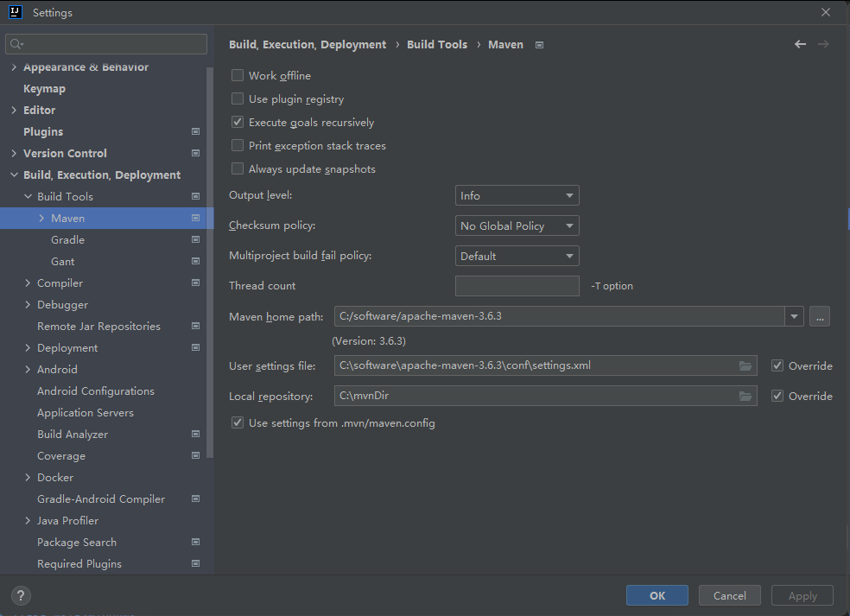850x616 pixels.
Task: Click the IntelliJ IDEA logo in title bar
Action: [x=16, y=12]
